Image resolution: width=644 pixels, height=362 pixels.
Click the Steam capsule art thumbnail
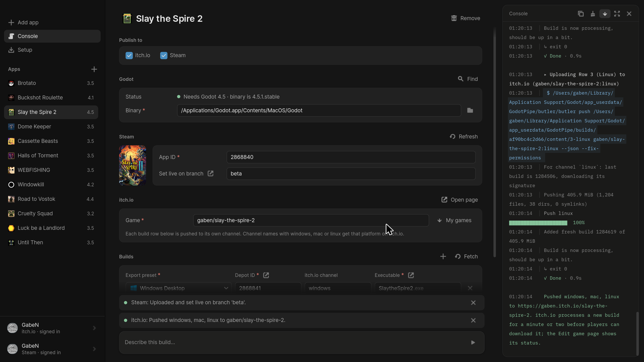132,166
